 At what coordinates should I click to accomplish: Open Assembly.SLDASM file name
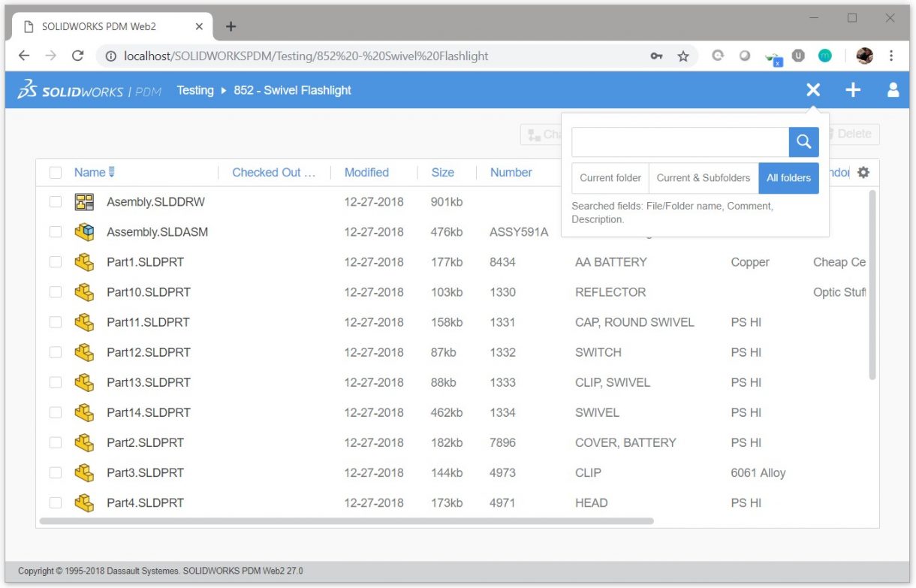pyautogui.click(x=157, y=232)
